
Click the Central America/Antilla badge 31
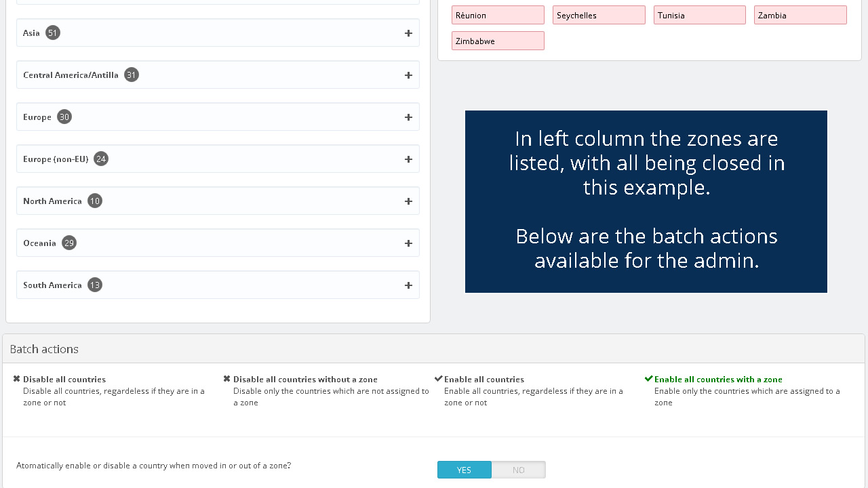tap(132, 75)
